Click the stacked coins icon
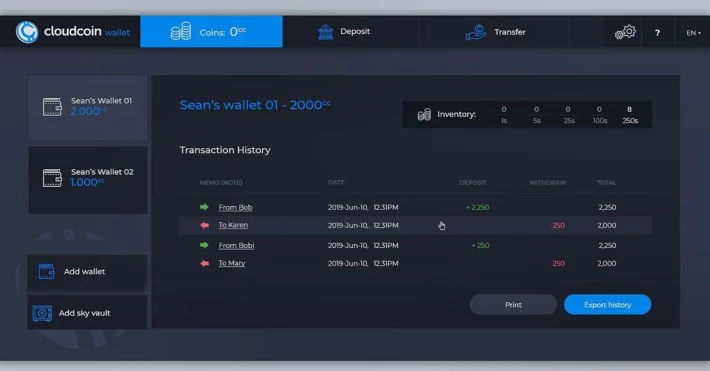 click(181, 32)
